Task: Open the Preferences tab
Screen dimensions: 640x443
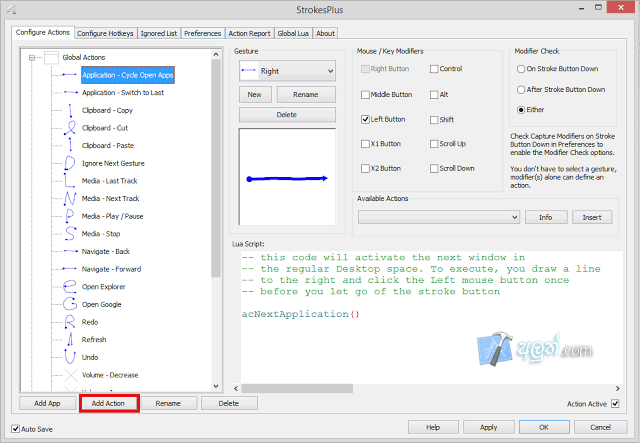Action: coord(202,33)
